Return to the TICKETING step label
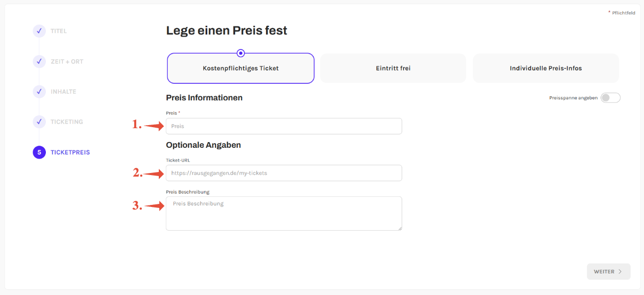The width and height of the screenshot is (644, 295). pyautogui.click(x=67, y=122)
